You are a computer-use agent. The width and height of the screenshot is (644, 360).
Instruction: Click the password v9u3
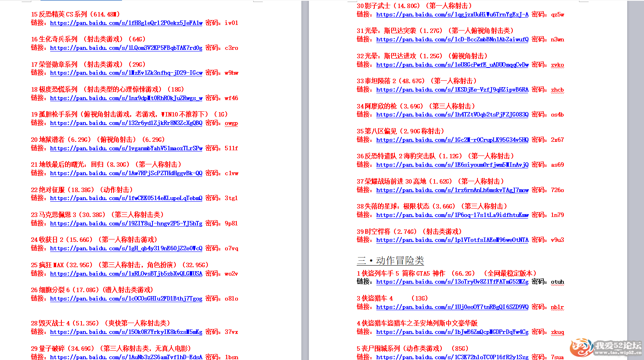point(557,240)
